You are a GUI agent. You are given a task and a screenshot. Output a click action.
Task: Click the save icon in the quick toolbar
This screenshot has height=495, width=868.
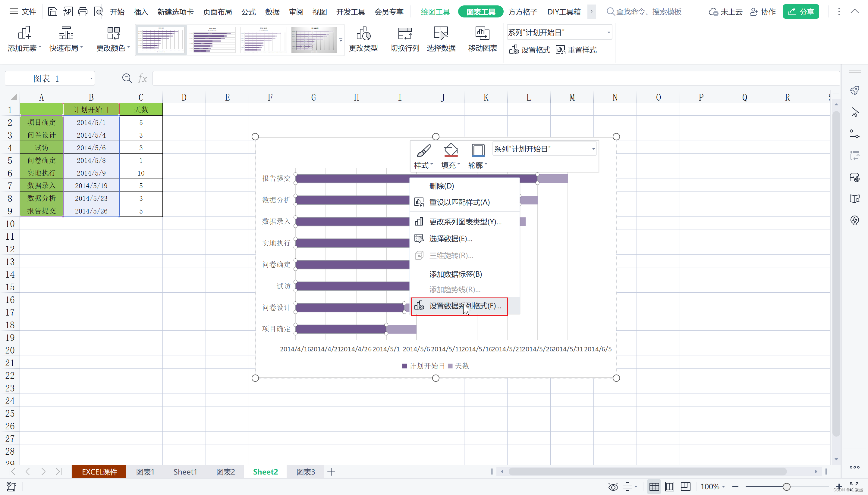pyautogui.click(x=52, y=12)
